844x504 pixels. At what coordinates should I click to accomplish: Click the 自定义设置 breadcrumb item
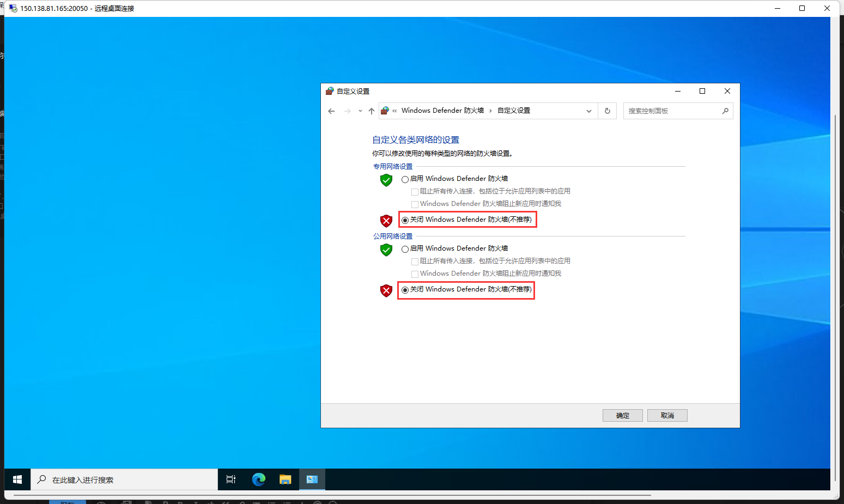pos(514,111)
